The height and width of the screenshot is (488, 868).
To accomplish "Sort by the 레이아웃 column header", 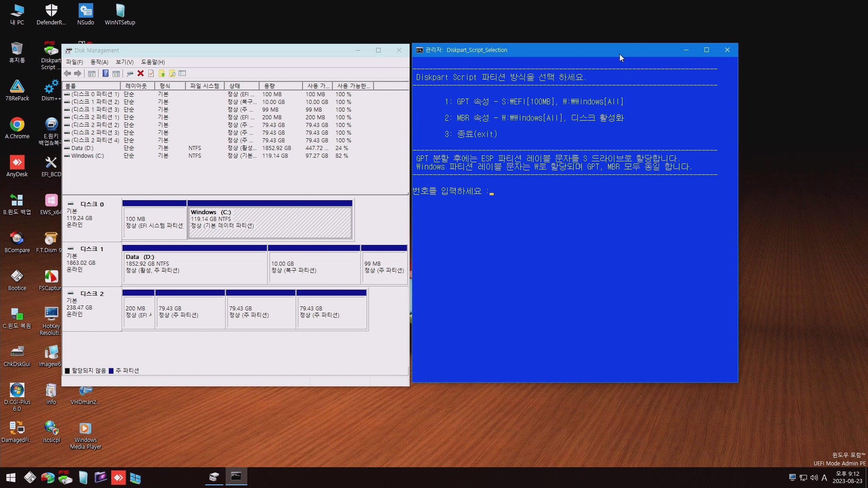I will (137, 86).
